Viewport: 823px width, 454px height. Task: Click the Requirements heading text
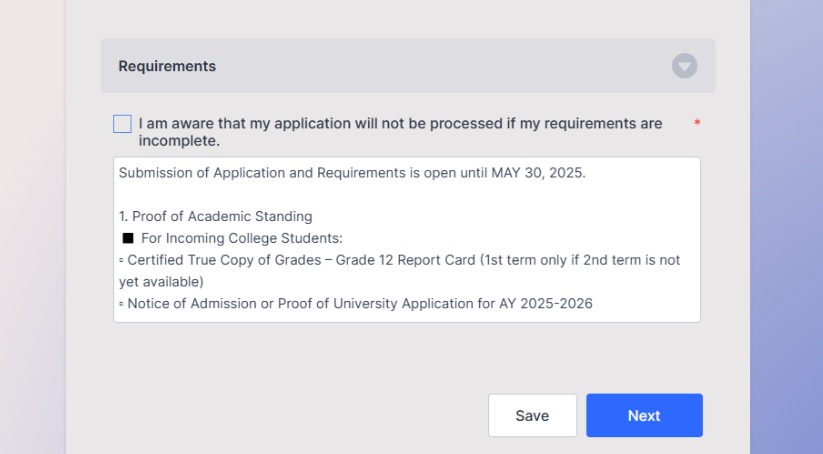pos(167,66)
